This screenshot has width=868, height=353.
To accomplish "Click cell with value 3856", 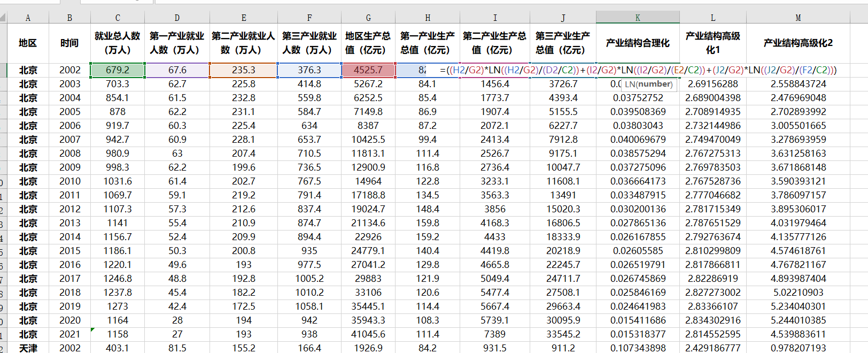I will pyautogui.click(x=495, y=209).
